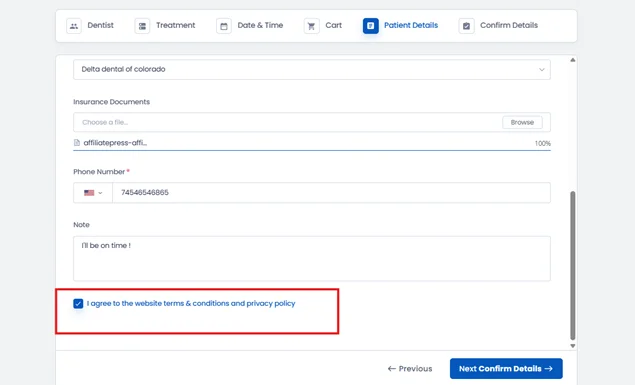Click the Choose a file input field
This screenshot has height=385, width=635.
point(312,122)
